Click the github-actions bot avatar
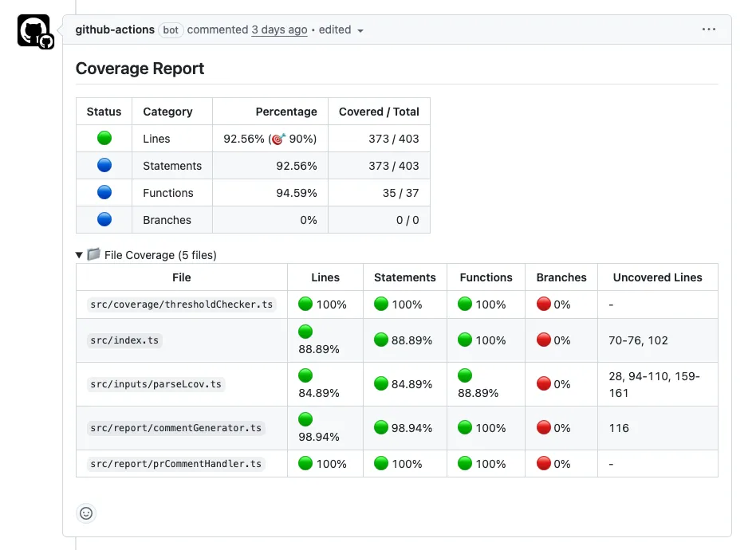The height and width of the screenshot is (550, 756). pyautogui.click(x=33, y=31)
